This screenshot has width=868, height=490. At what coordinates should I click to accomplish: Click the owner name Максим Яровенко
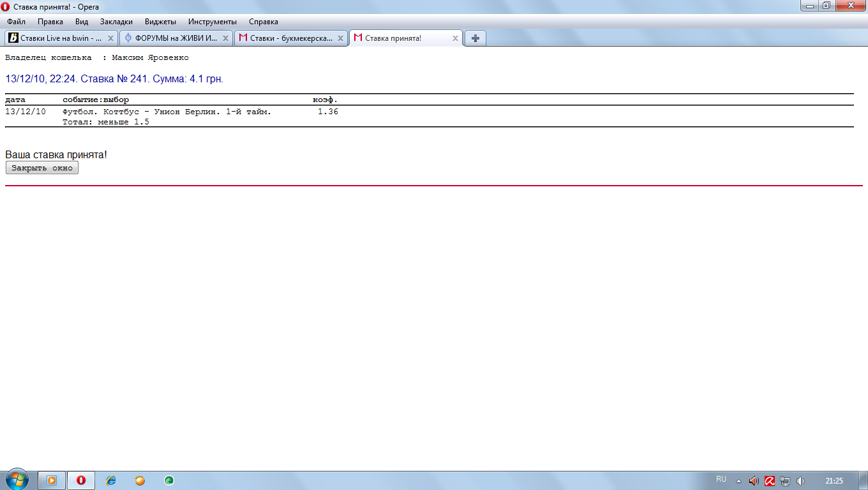tap(150, 58)
